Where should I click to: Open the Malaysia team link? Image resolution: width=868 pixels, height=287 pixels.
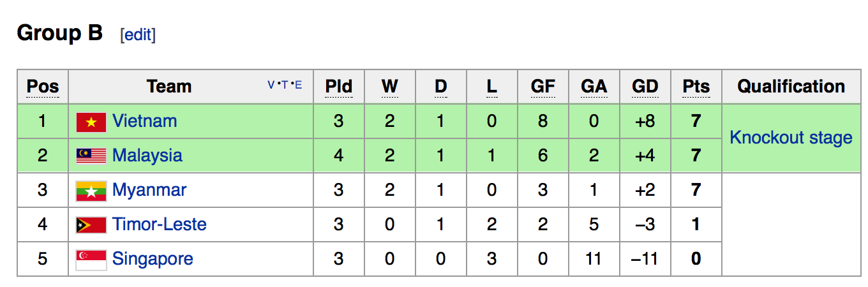click(147, 156)
